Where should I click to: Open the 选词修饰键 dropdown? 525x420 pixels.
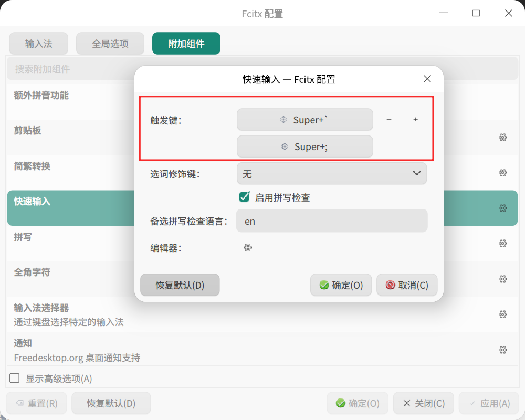pos(332,173)
